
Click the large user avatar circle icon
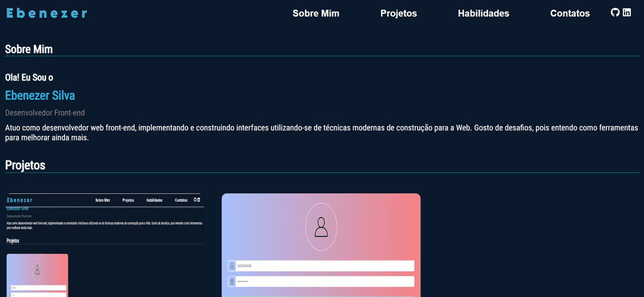coord(321,227)
